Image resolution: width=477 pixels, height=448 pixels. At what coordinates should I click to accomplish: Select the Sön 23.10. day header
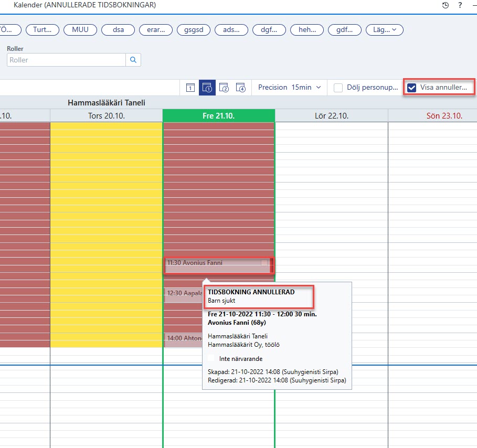pos(444,116)
